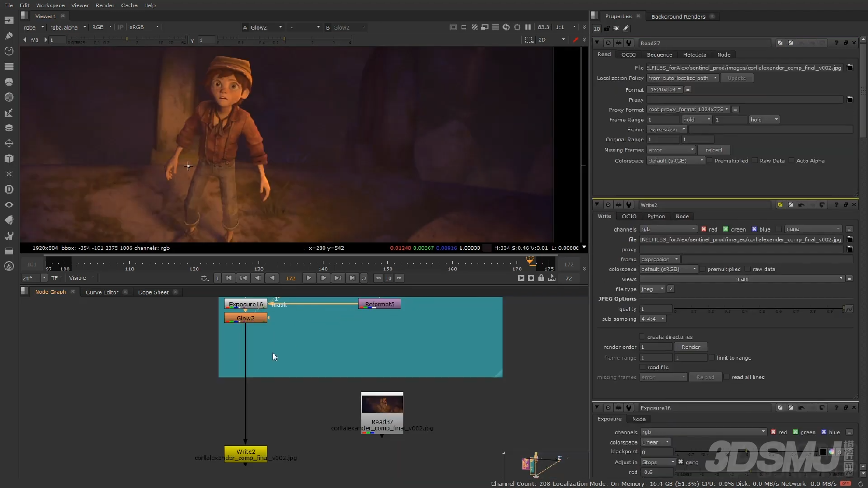Click the viewer refresh (circular arrow) icon
Screen dimensions: 868x488
click(506, 27)
